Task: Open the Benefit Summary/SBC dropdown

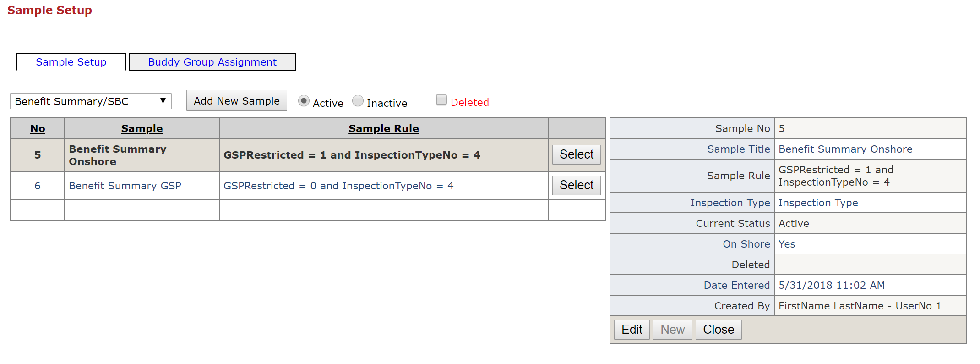Action: click(x=91, y=101)
